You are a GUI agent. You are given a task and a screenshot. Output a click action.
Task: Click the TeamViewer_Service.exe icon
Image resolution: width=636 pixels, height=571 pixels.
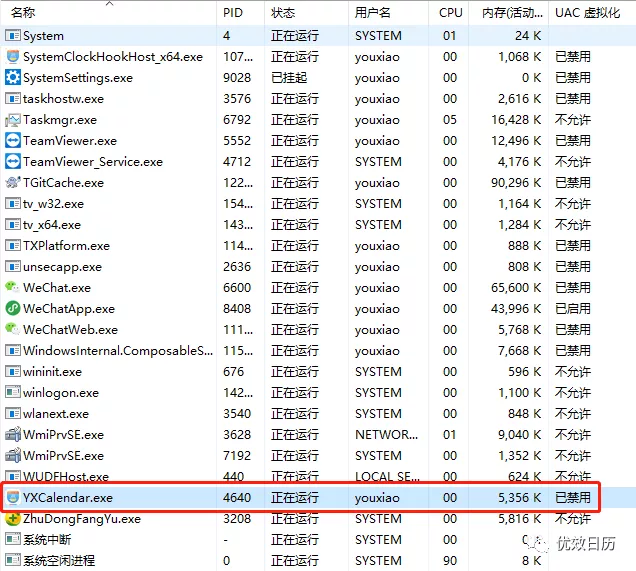coord(13,161)
